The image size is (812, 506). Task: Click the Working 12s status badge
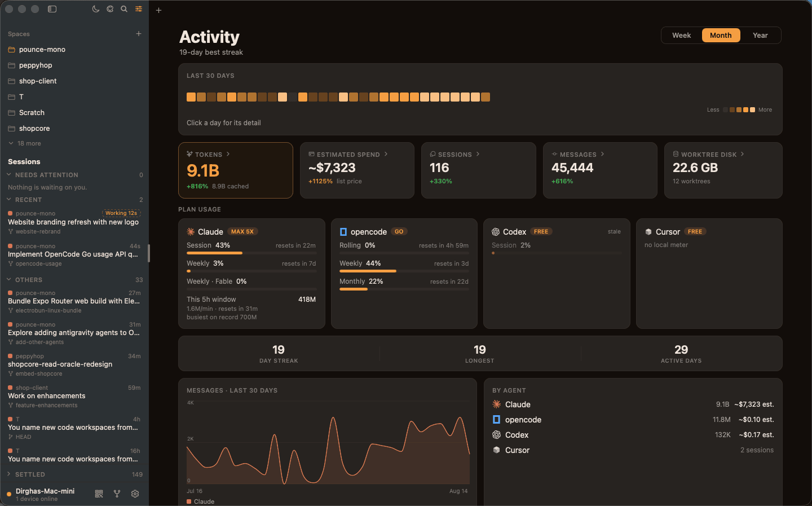pos(121,213)
